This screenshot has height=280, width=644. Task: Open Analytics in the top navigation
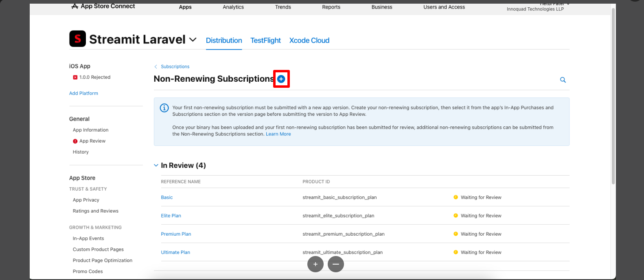233,7
